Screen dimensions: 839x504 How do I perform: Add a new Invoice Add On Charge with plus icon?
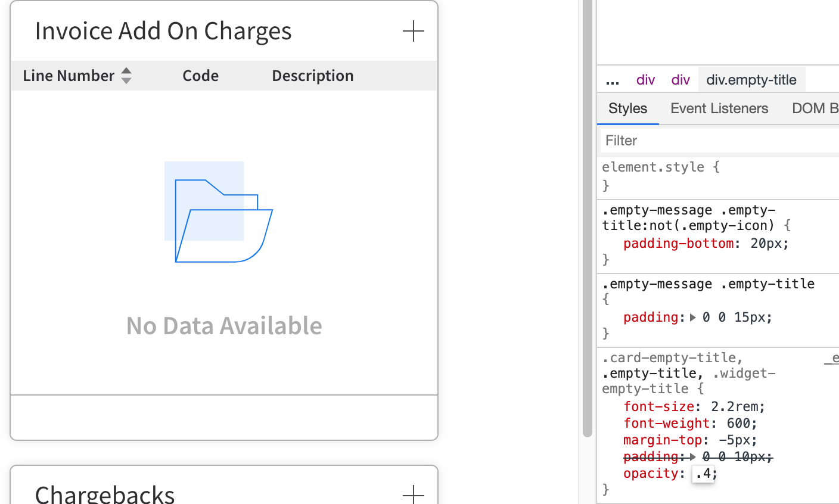413,31
